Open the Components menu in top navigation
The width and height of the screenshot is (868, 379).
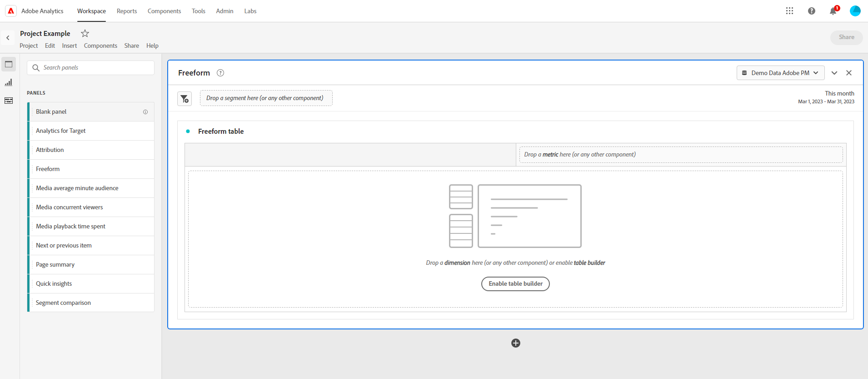coord(164,11)
